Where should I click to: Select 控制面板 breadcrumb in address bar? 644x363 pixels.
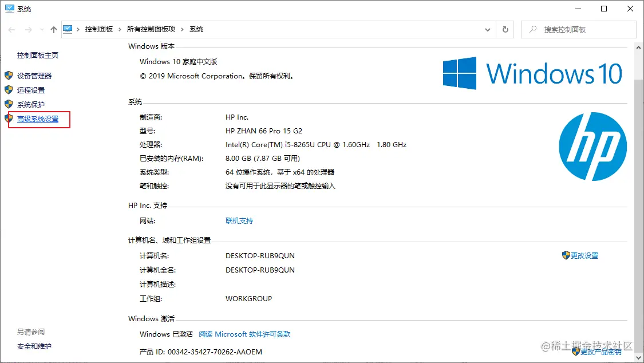(x=99, y=29)
